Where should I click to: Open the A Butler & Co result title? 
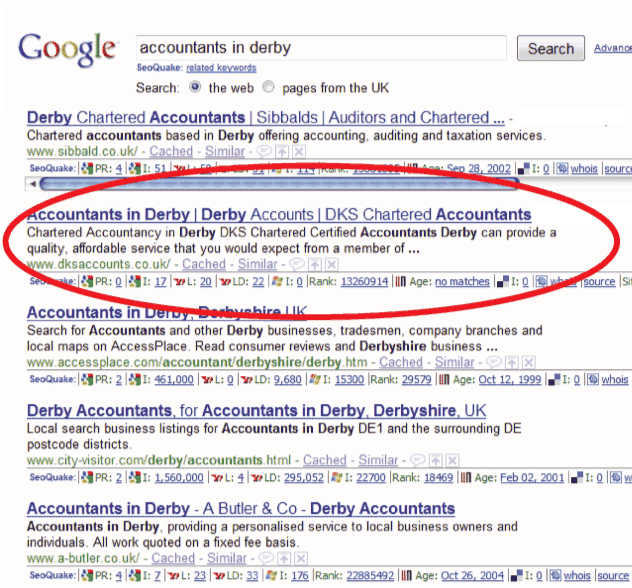(x=241, y=509)
